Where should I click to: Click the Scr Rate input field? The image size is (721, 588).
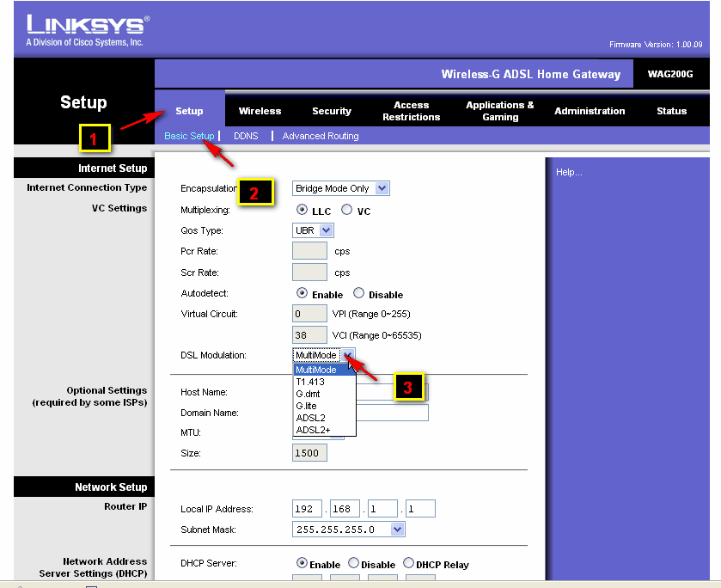309,272
